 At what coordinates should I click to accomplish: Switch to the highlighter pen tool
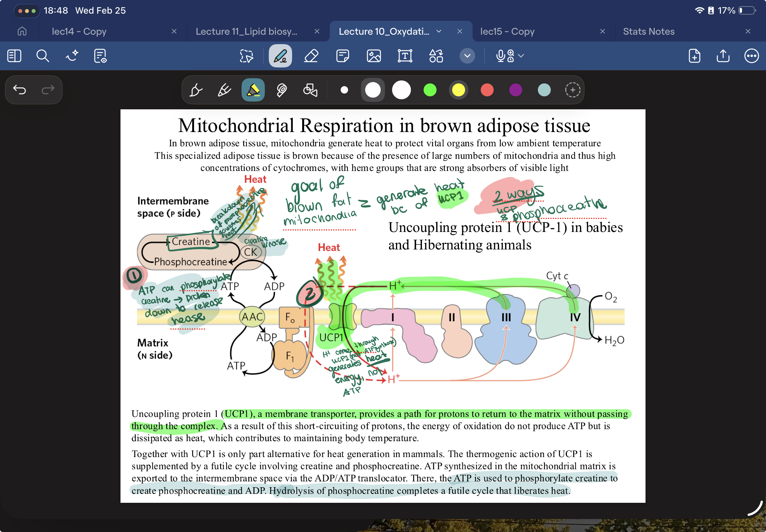(253, 90)
